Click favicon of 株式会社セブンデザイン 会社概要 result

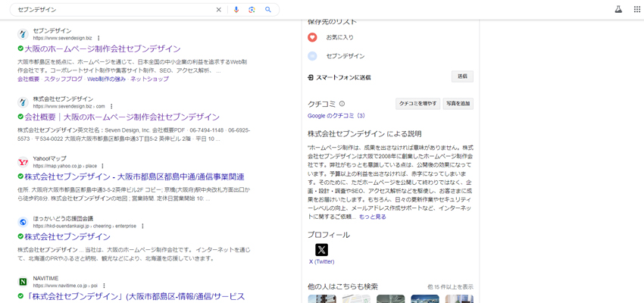(23, 102)
